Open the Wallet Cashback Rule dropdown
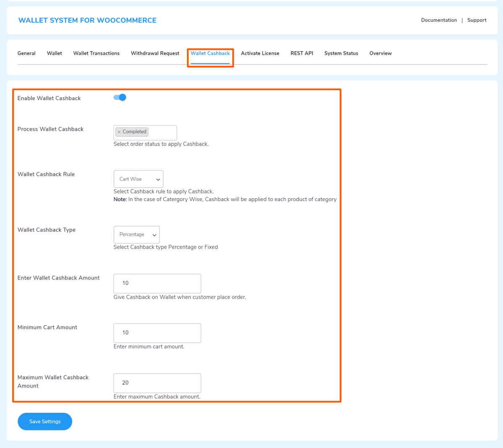 [x=138, y=179]
